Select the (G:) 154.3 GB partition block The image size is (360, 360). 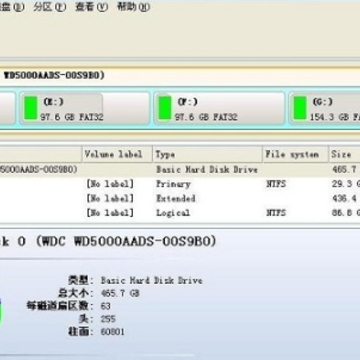(x=324, y=108)
